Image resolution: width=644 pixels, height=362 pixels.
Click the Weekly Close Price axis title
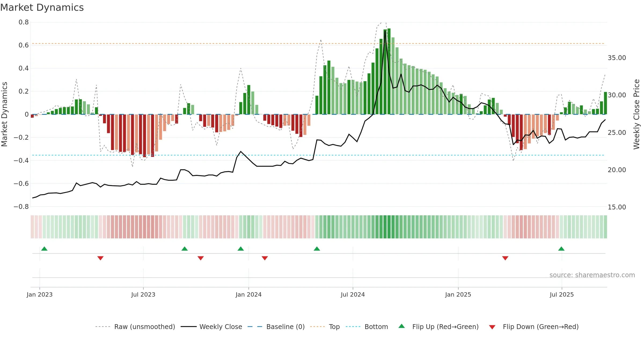(x=636, y=114)
